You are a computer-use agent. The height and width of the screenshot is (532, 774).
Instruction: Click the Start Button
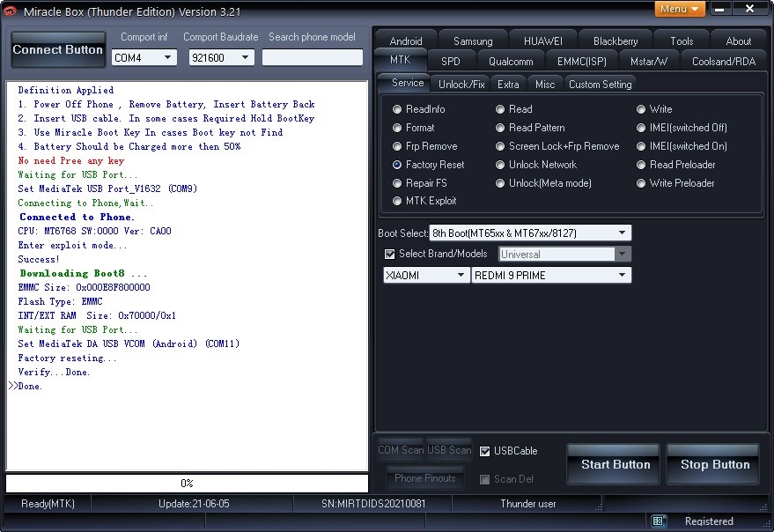[x=615, y=464]
